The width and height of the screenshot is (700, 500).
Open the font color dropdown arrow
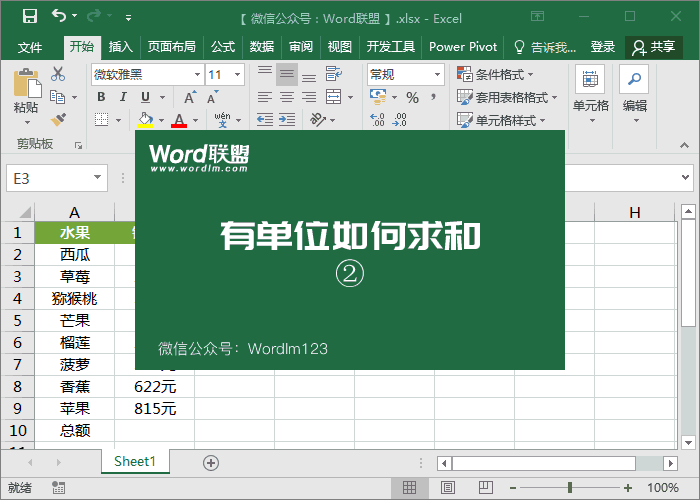click(x=196, y=120)
